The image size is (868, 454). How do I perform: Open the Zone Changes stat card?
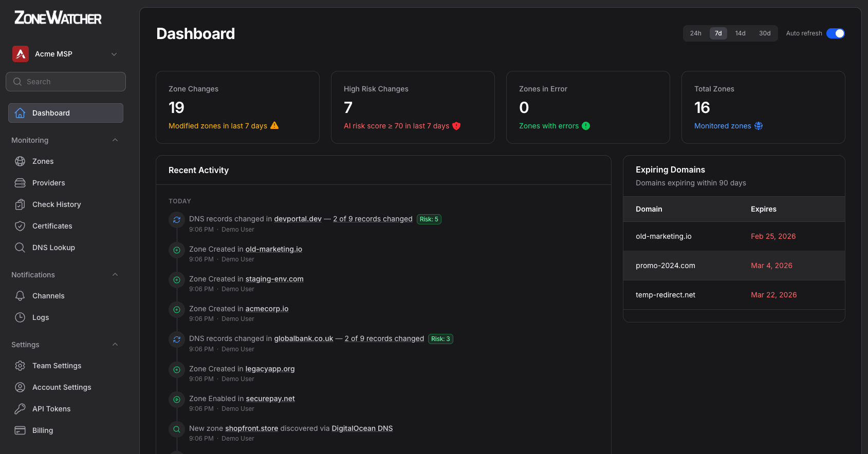point(237,107)
